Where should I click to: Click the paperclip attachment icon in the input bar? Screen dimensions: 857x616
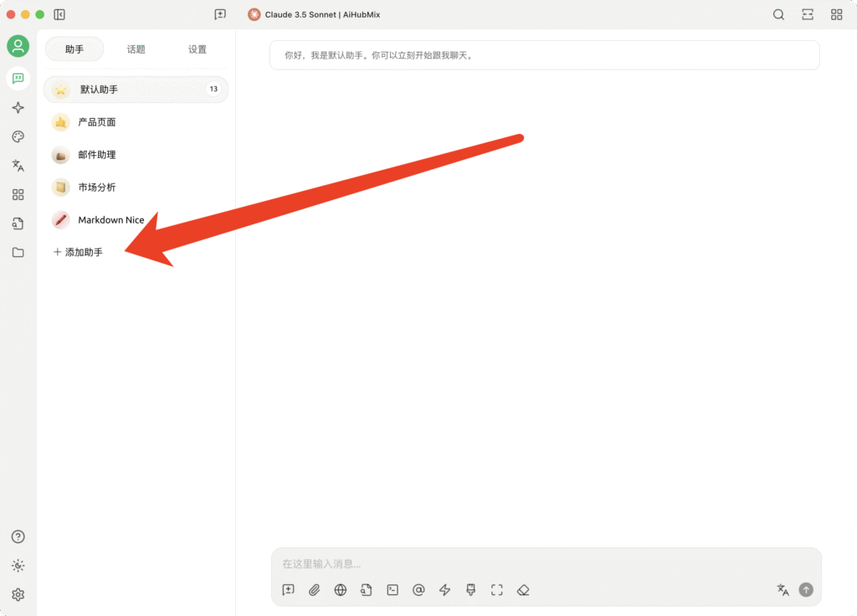point(314,590)
